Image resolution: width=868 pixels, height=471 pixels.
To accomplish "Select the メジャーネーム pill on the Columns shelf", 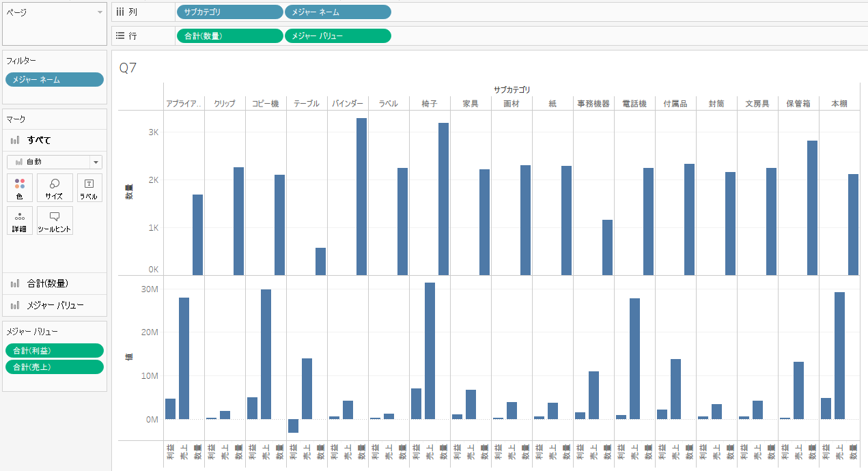I will pyautogui.click(x=337, y=12).
